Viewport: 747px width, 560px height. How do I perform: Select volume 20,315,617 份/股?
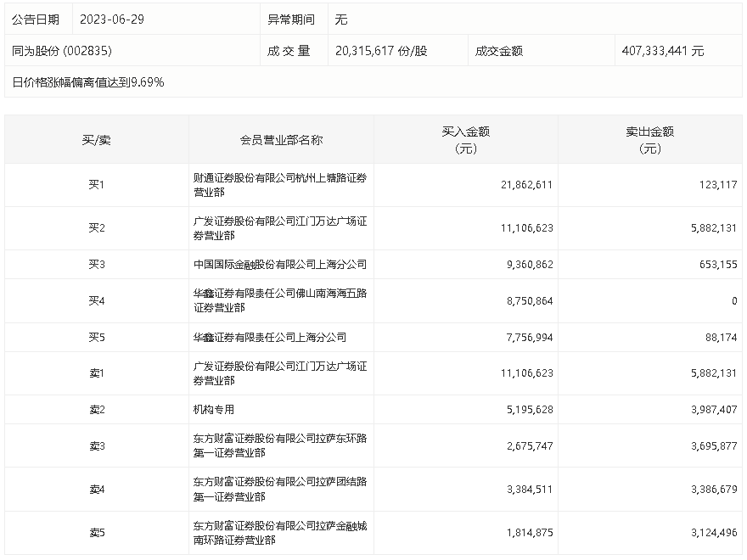point(381,51)
